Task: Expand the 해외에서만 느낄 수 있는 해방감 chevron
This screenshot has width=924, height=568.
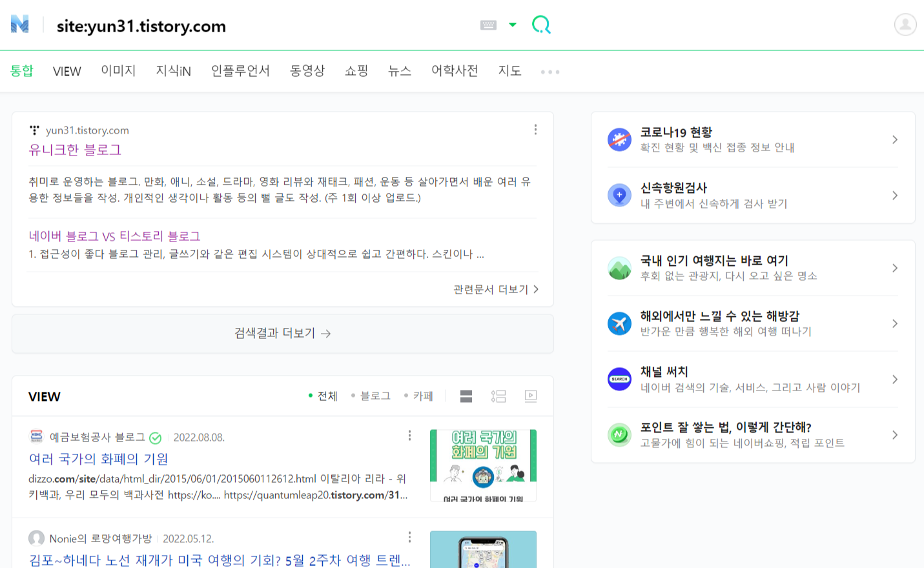Action: point(895,323)
